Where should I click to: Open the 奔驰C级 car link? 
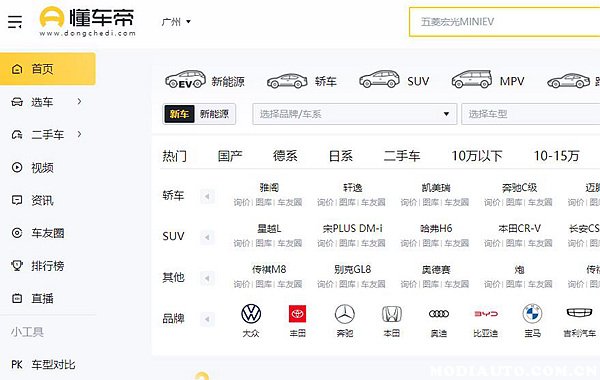coord(519,188)
